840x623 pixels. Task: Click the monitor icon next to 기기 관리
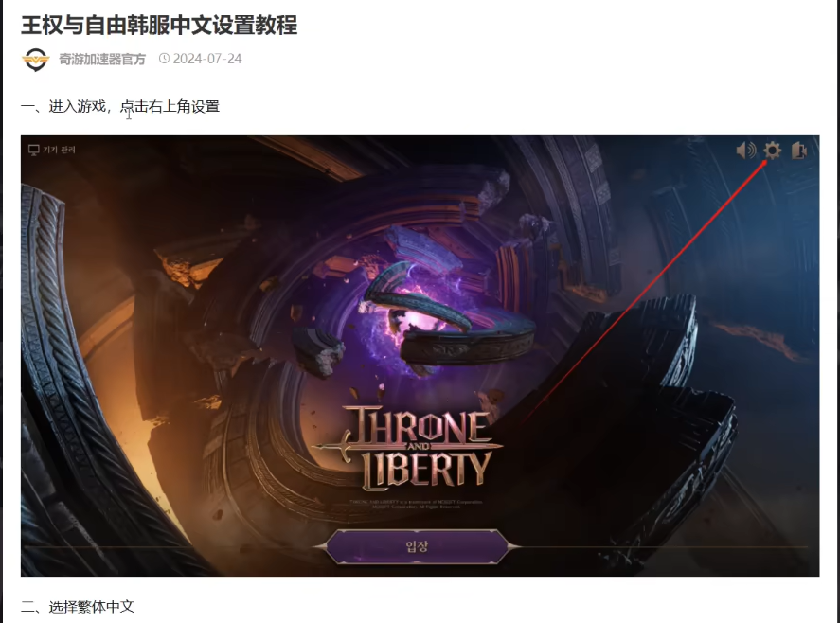click(x=34, y=150)
